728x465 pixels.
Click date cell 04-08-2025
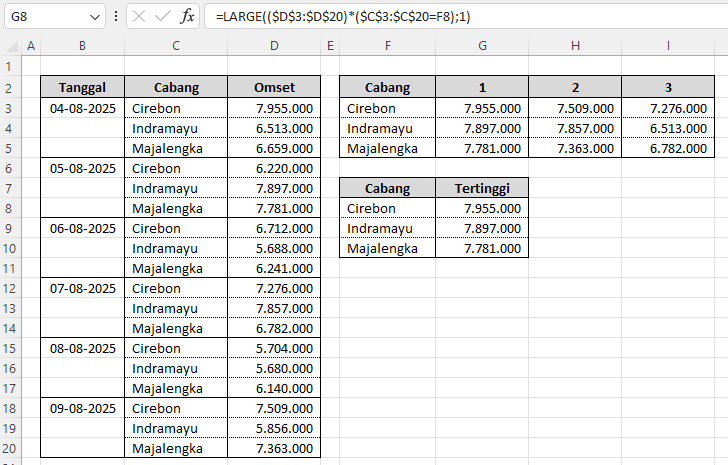coord(83,108)
